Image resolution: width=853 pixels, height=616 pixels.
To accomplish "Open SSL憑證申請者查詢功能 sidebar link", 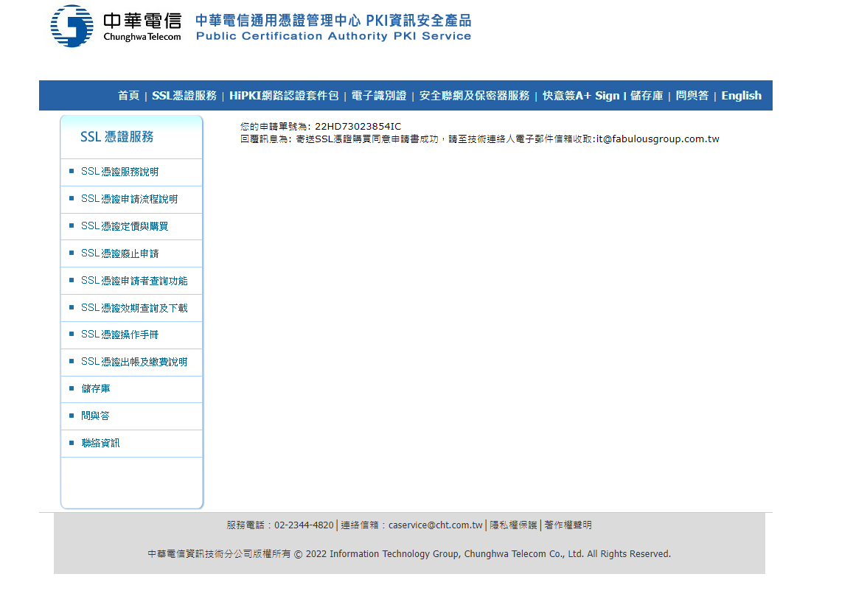I will point(134,281).
